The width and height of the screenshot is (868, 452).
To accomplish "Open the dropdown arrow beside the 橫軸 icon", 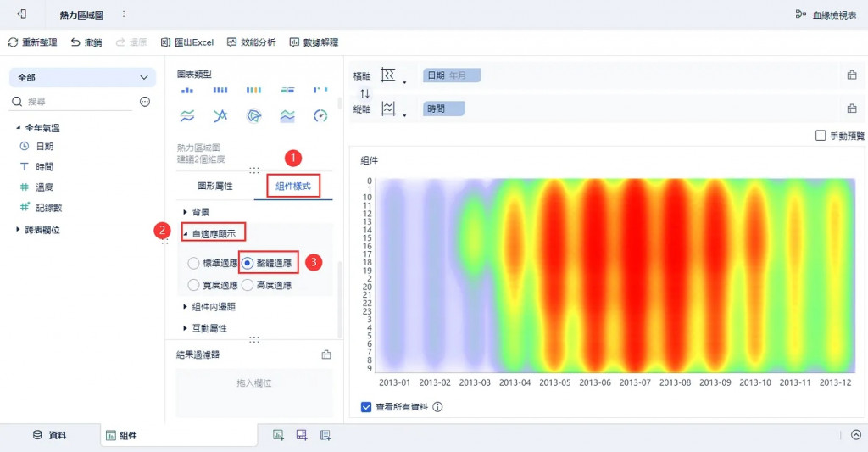I will click(x=404, y=82).
